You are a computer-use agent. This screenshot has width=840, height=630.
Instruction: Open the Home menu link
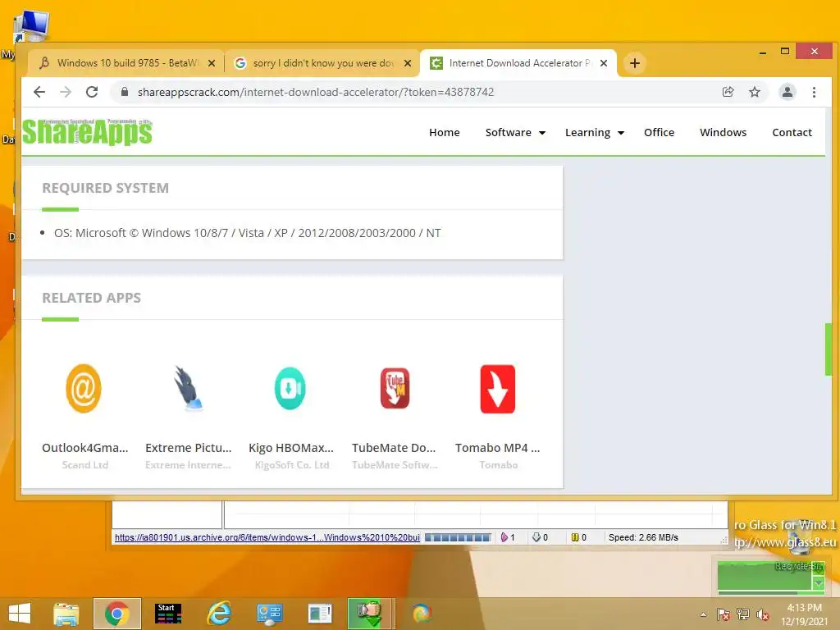coord(444,132)
